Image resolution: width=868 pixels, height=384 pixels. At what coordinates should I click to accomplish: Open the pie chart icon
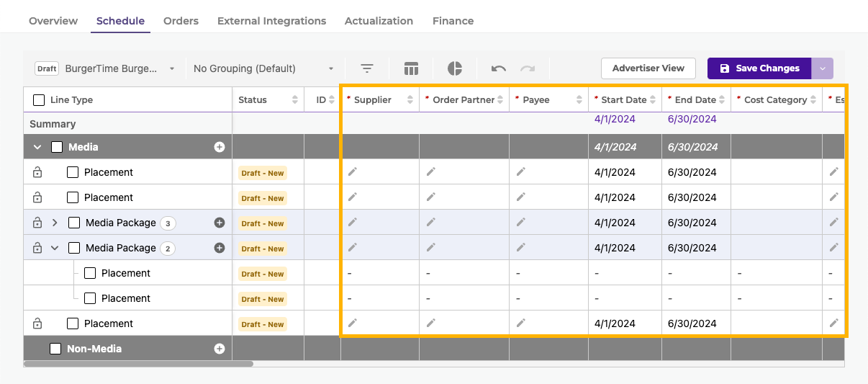click(455, 68)
